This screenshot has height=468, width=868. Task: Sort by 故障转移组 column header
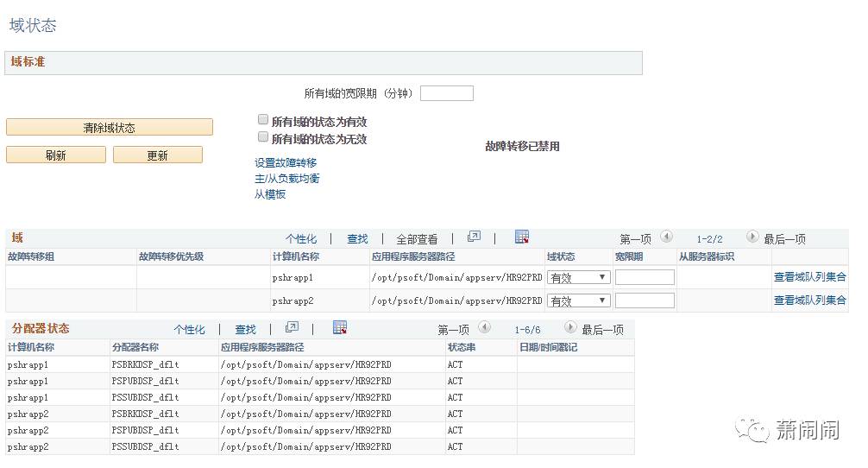click(31, 256)
